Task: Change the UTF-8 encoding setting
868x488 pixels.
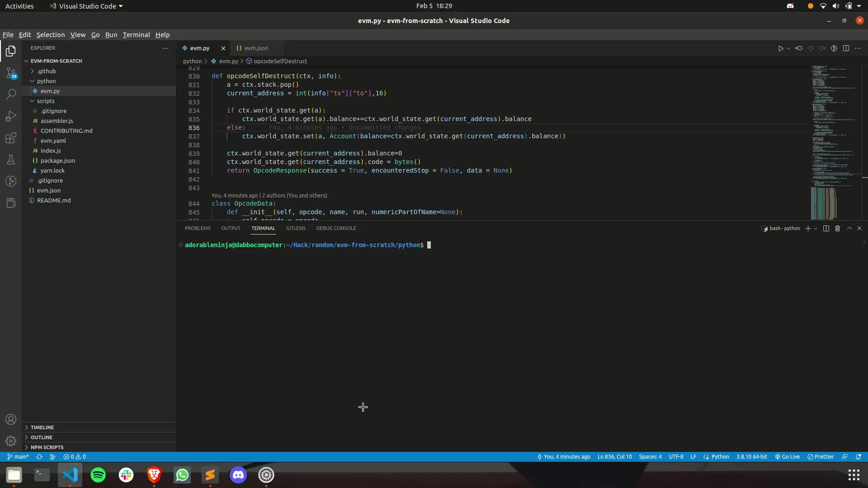Action: click(676, 457)
